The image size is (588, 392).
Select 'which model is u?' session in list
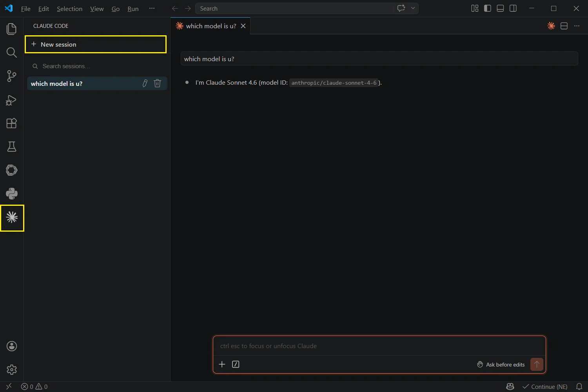coord(97,83)
